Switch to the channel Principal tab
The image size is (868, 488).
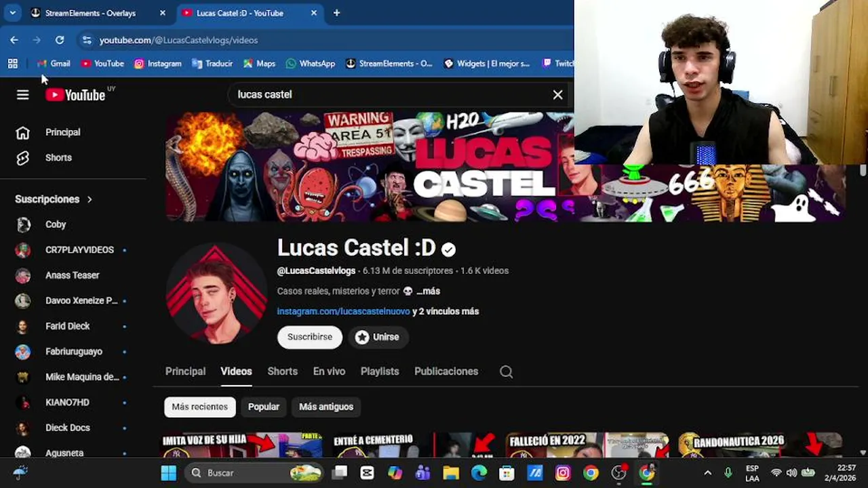tap(185, 371)
